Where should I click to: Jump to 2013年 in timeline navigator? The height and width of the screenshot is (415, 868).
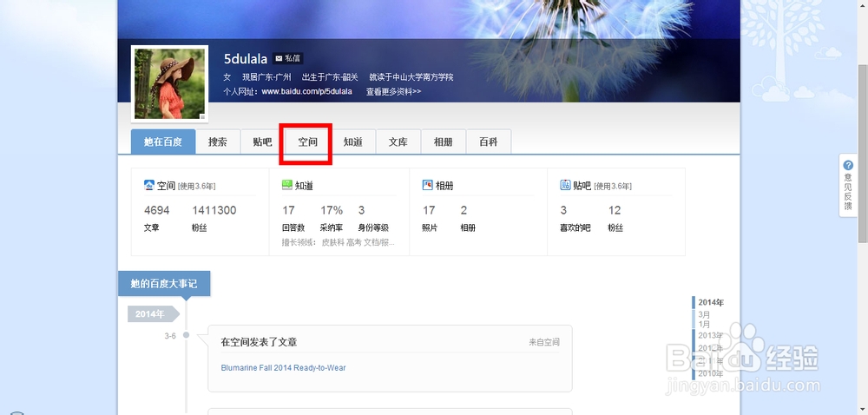[711, 335]
